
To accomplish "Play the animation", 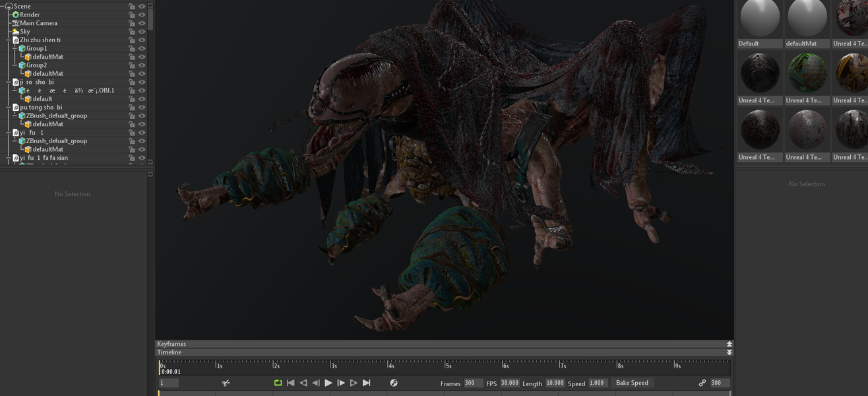I will click(328, 383).
